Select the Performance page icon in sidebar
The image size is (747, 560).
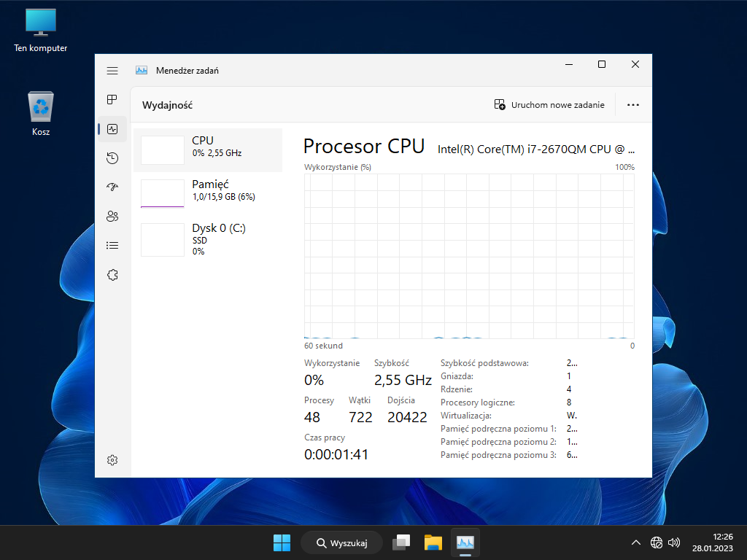pyautogui.click(x=112, y=129)
